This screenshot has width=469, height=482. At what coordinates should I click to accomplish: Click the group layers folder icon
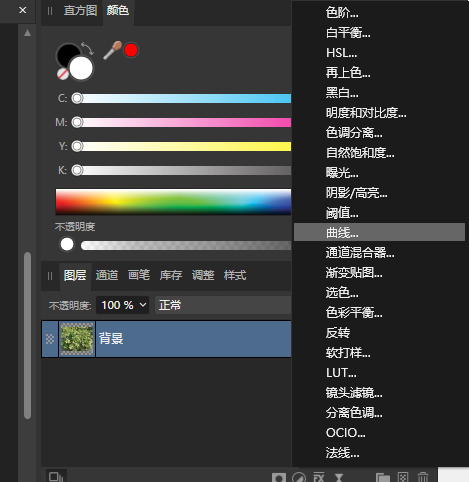click(383, 477)
